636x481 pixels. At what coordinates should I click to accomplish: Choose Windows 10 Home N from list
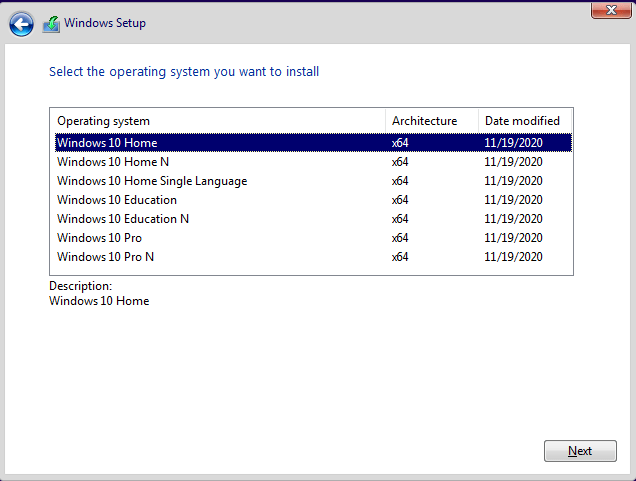point(113,162)
